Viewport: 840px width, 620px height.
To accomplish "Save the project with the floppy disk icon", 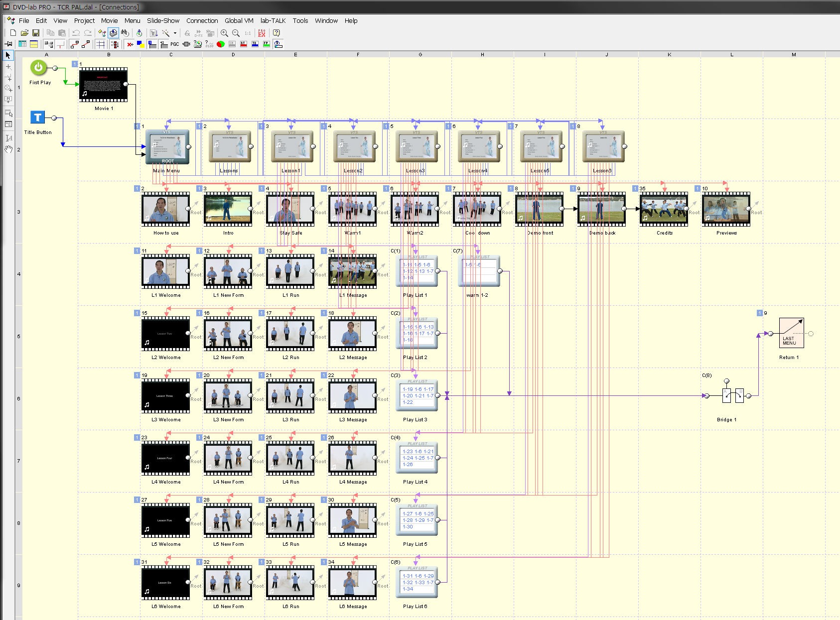I will point(36,33).
